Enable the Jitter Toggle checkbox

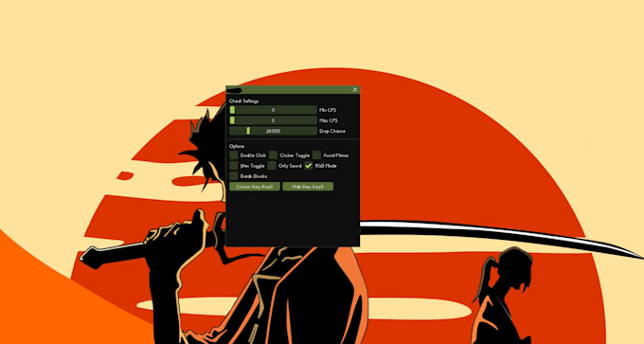(234, 166)
